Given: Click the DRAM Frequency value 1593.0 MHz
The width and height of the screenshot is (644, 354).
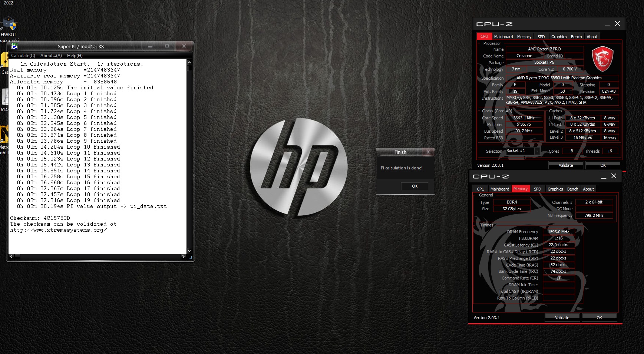Looking at the screenshot, I should click(558, 232).
